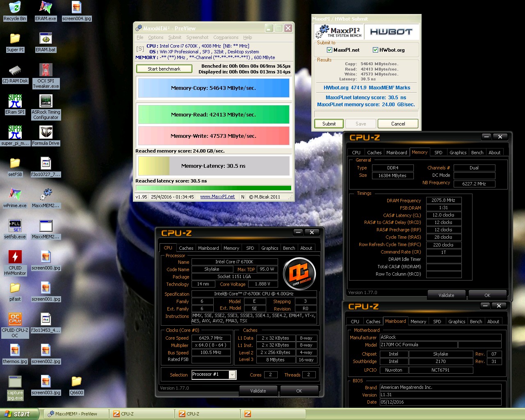Open screen002.jpg desktop icon

coord(46,354)
